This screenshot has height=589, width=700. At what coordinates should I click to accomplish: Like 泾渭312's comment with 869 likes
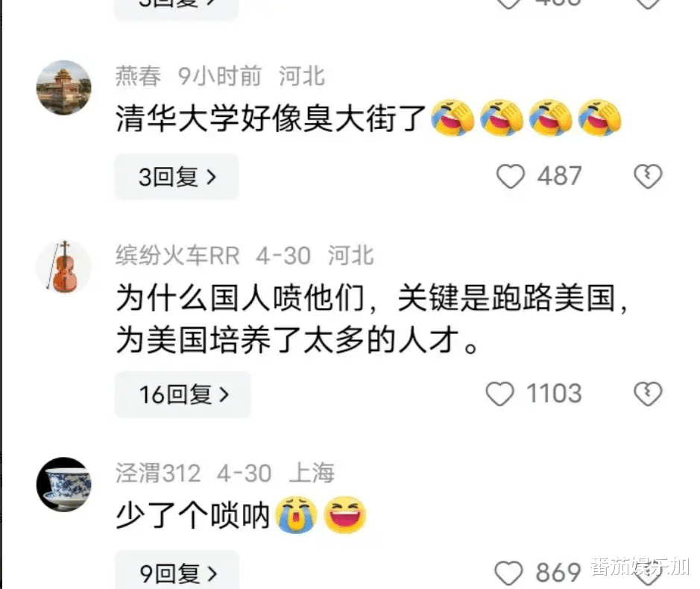point(508,573)
